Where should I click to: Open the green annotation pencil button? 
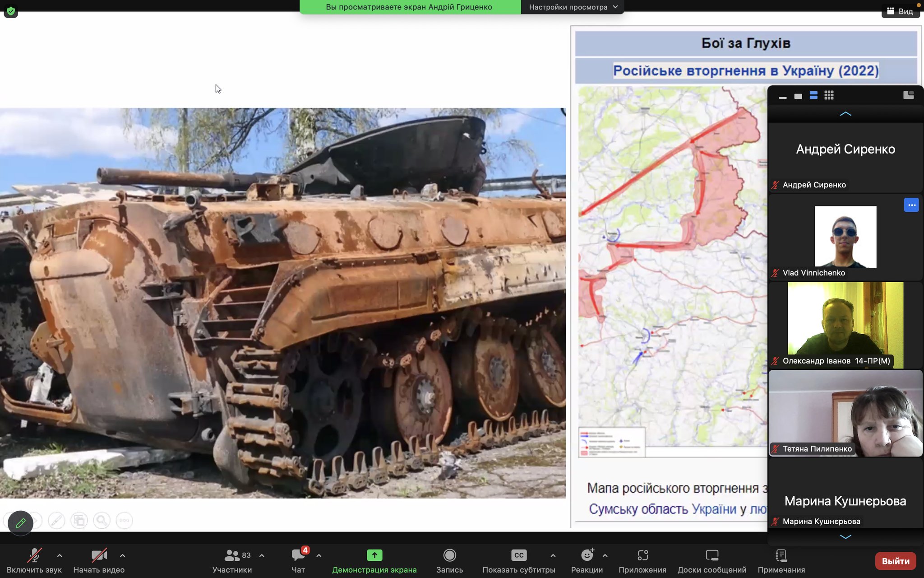click(20, 523)
